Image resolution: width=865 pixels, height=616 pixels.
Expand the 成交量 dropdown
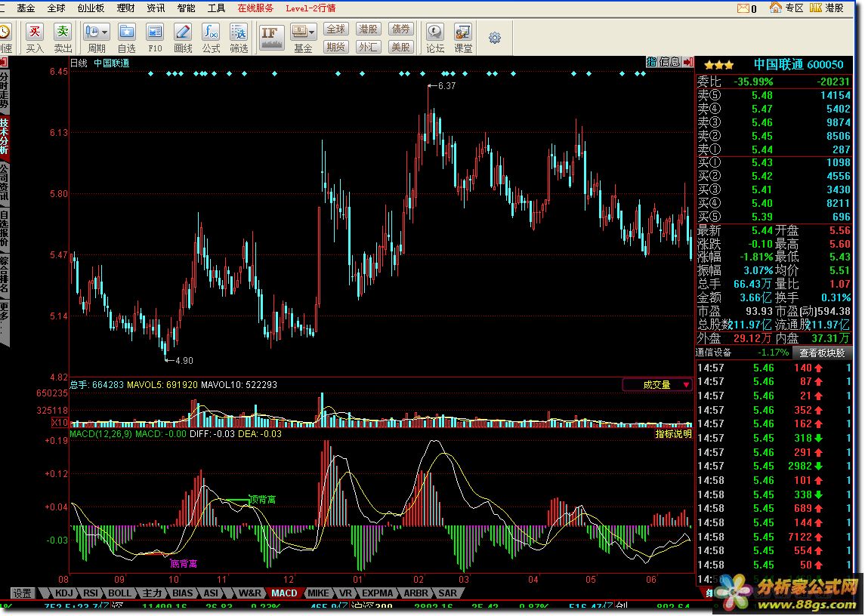[x=657, y=384]
